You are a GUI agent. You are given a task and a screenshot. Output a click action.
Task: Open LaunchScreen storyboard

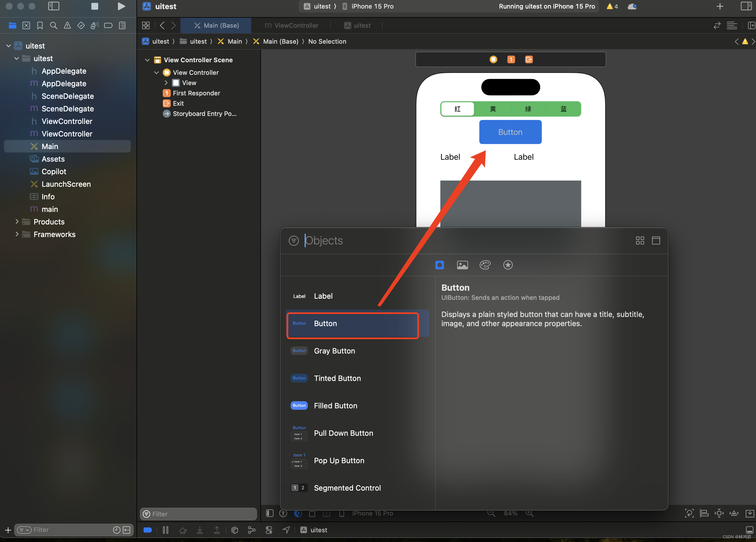coord(66,184)
